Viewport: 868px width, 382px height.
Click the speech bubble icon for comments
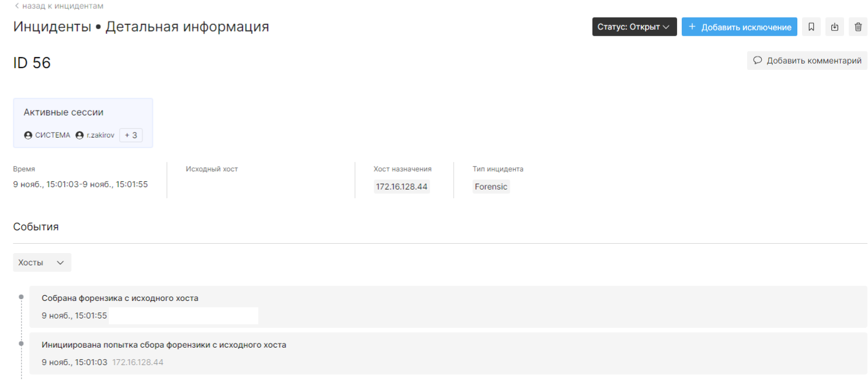tap(758, 61)
